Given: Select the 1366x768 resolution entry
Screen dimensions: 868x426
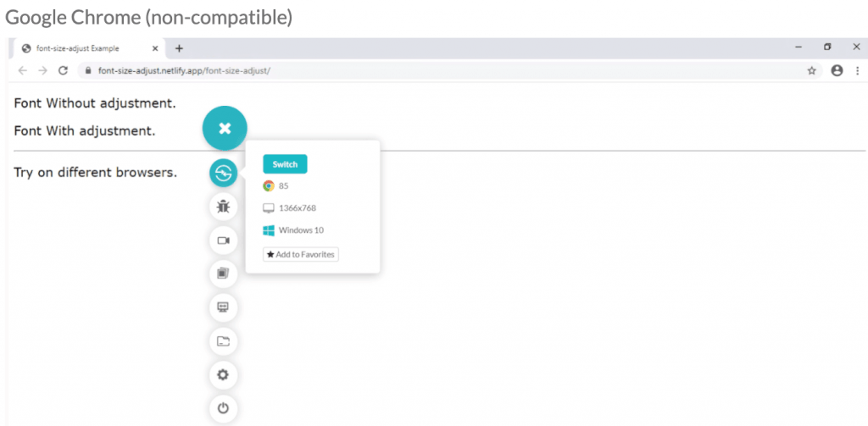Looking at the screenshot, I should click(297, 207).
